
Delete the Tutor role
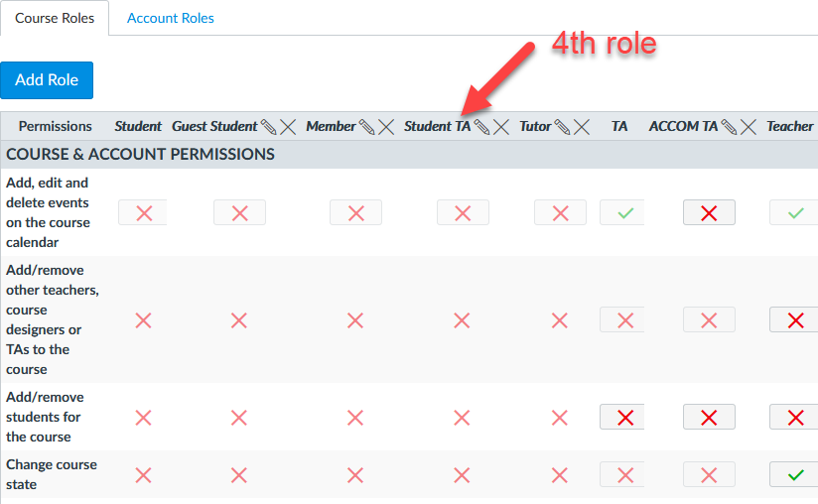(x=582, y=127)
